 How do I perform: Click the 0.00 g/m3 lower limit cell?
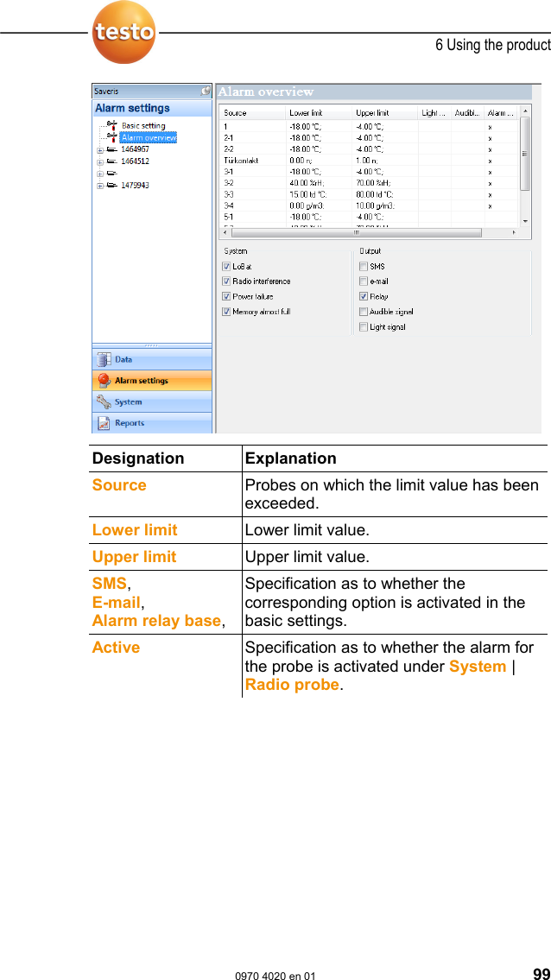tap(319, 205)
